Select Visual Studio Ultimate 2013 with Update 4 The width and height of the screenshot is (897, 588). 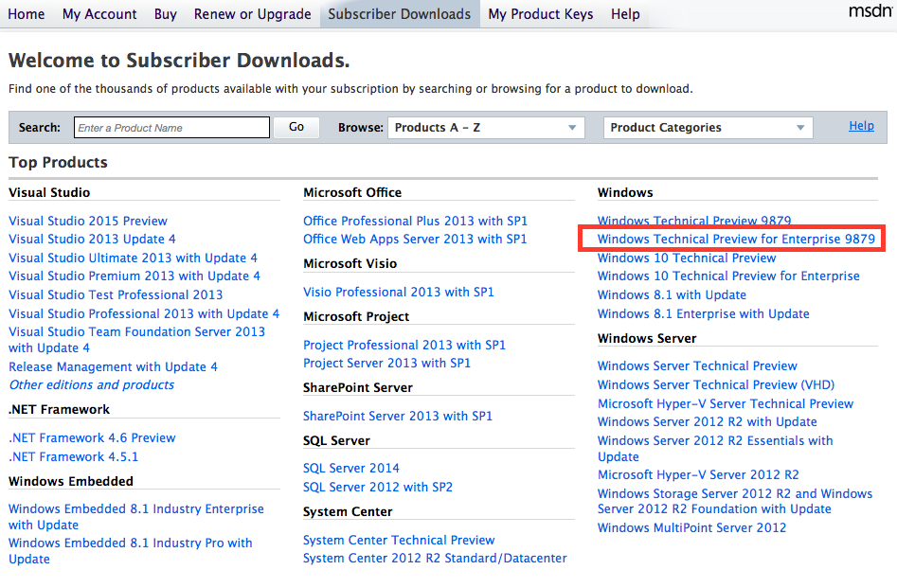(x=134, y=258)
